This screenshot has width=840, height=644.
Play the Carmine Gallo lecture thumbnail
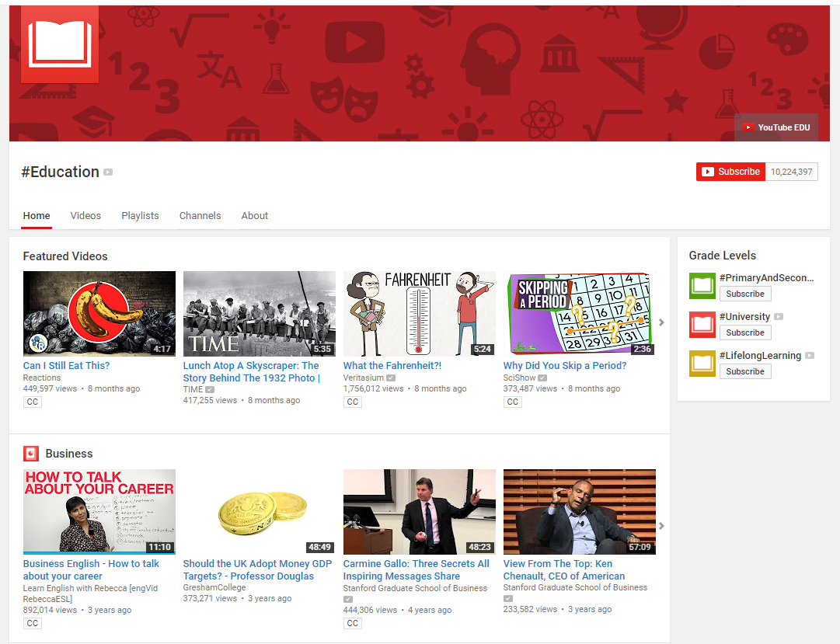click(x=420, y=512)
